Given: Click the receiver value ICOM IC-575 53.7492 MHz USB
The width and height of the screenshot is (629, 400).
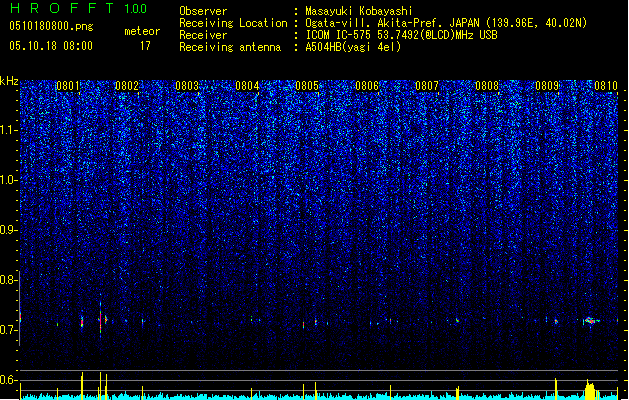Looking at the screenshot, I should click(x=401, y=35).
